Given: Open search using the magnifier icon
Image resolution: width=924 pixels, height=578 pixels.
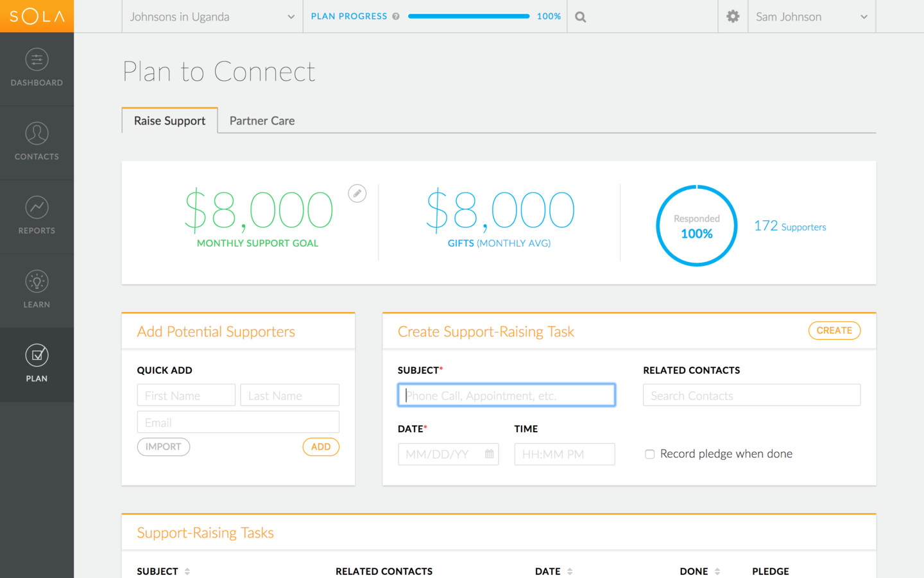Looking at the screenshot, I should point(579,16).
